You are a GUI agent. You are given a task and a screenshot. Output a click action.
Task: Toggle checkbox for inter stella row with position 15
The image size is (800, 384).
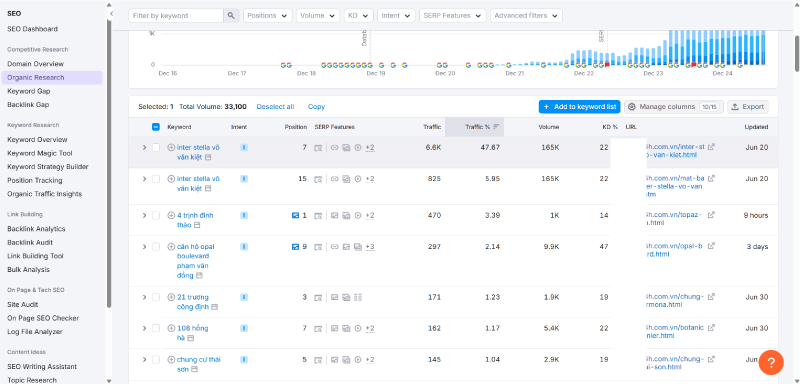pyautogui.click(x=156, y=179)
